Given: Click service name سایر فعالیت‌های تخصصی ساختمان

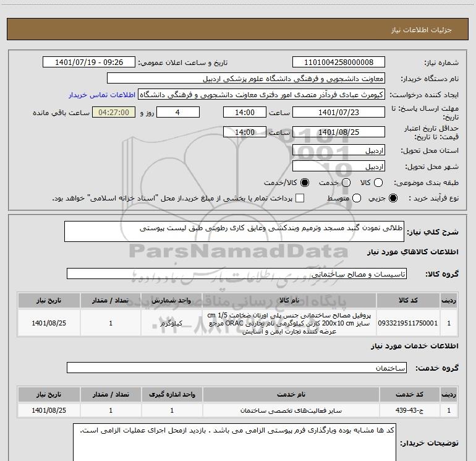Looking at the screenshot, I should (291, 410).
